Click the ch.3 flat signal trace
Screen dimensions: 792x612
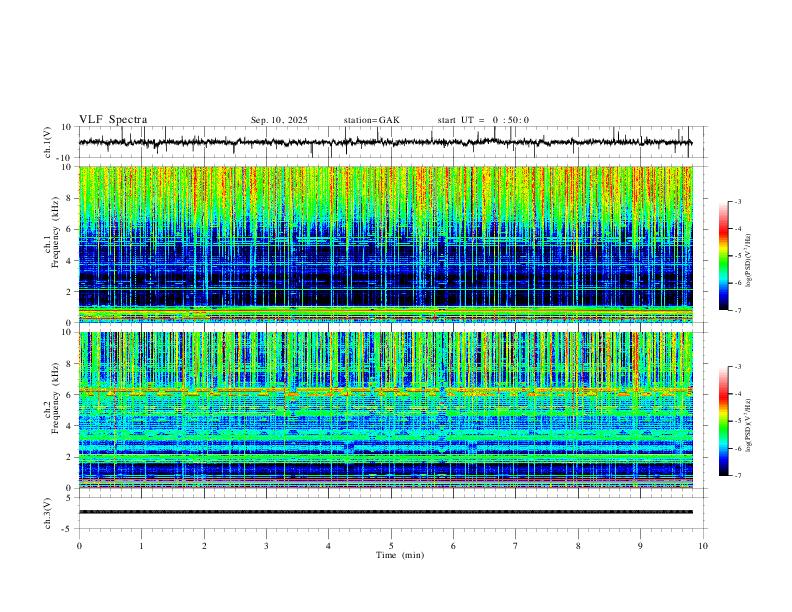pos(385,512)
